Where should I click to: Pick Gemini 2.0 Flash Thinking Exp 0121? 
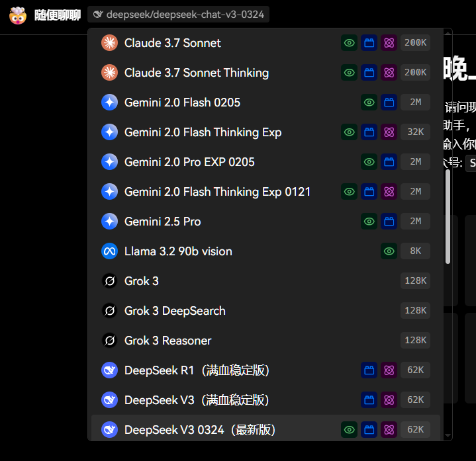click(x=265, y=191)
